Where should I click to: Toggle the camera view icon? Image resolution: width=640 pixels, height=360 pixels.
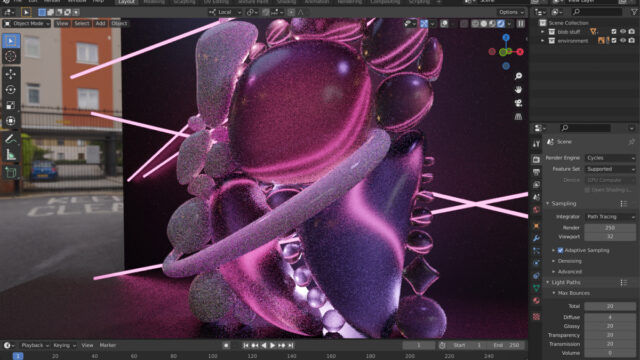coord(518,103)
